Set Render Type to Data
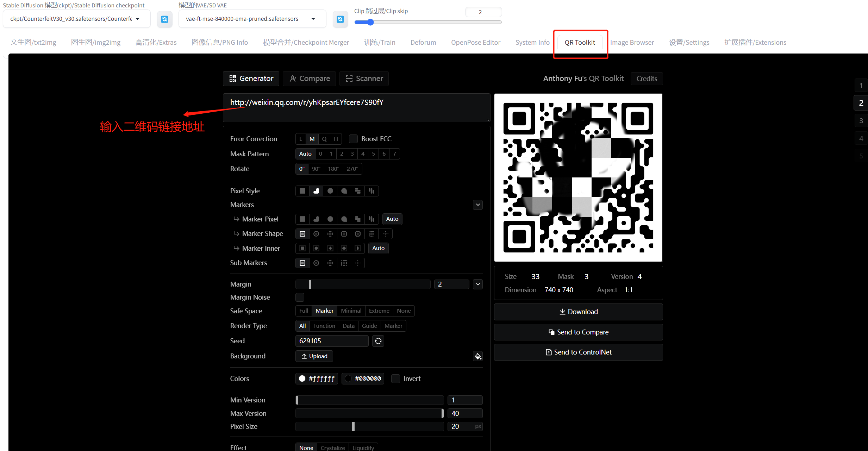Viewport: 868px width, 451px height. tap(349, 326)
